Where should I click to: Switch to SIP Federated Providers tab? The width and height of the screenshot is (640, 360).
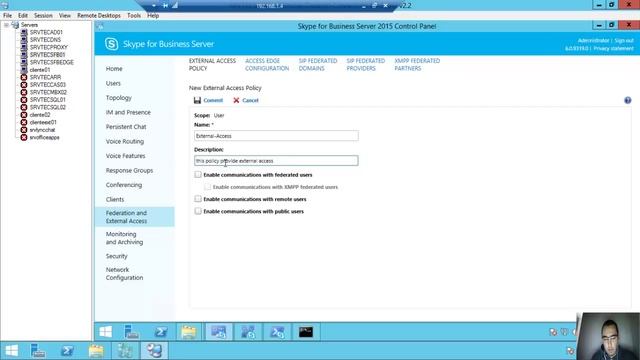point(365,64)
